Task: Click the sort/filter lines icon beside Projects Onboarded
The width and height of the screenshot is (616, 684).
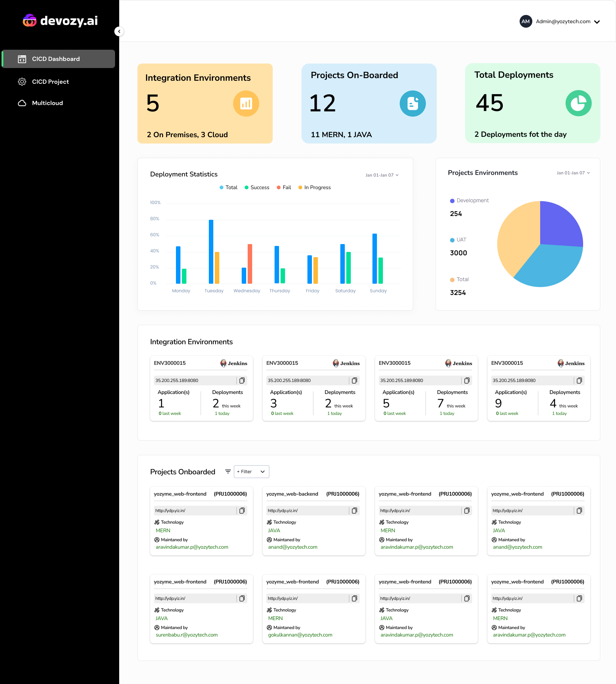Action: (x=228, y=472)
